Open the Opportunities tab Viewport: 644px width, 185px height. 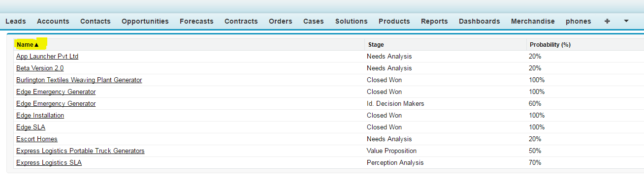[x=145, y=21]
